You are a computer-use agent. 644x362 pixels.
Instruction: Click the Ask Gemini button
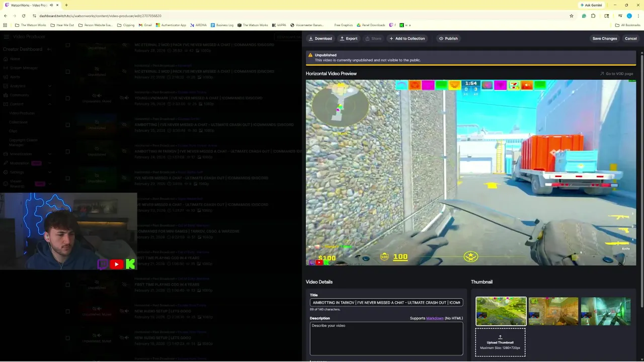click(591, 5)
